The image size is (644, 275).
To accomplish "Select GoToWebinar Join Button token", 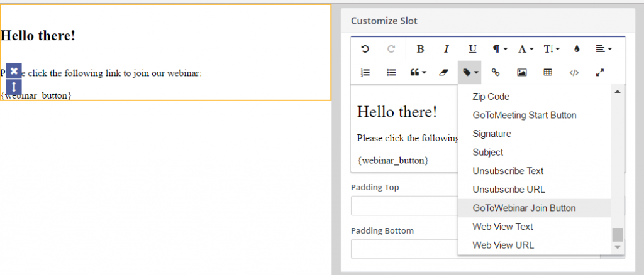I will 524,208.
